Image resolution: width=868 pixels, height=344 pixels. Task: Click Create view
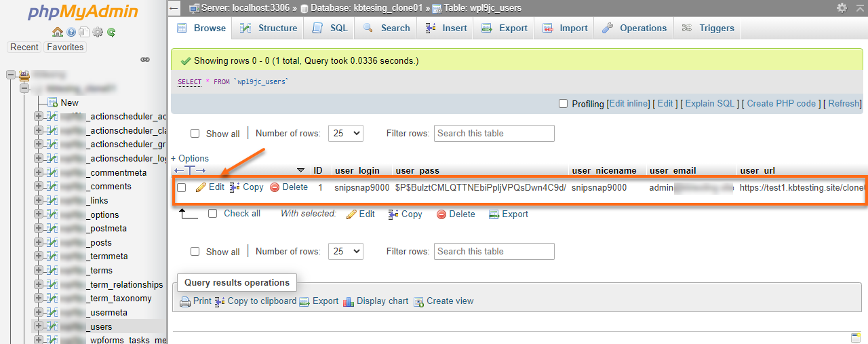443,301
